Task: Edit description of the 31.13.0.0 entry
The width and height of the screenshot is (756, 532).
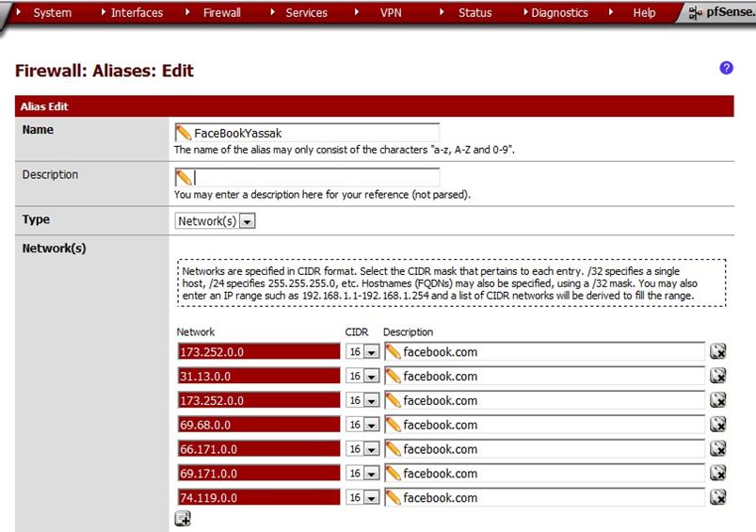Action: click(545, 376)
